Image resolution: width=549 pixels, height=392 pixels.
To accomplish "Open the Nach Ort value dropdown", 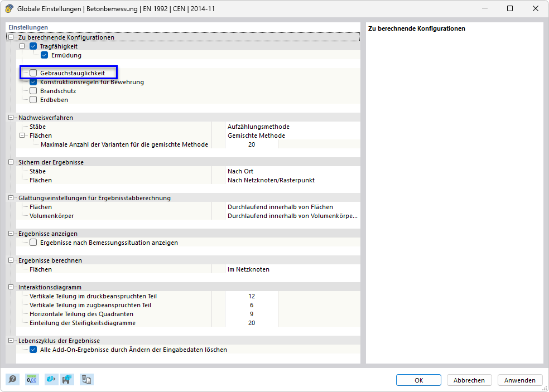I will tap(292, 172).
